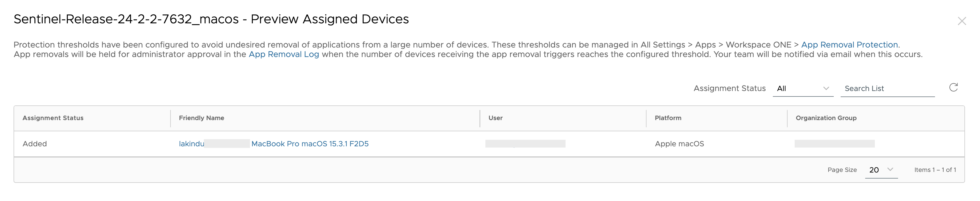The width and height of the screenshot is (980, 201).
Task: Refresh the assigned devices list
Action: [953, 88]
